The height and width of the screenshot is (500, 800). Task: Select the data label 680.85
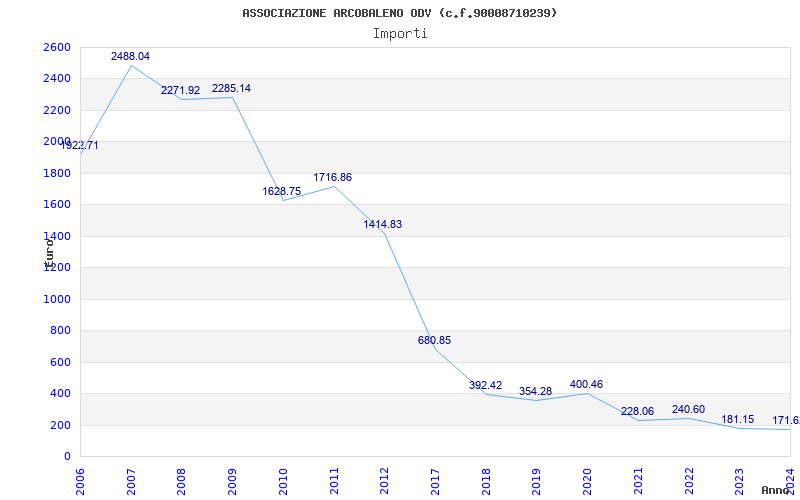pos(434,340)
